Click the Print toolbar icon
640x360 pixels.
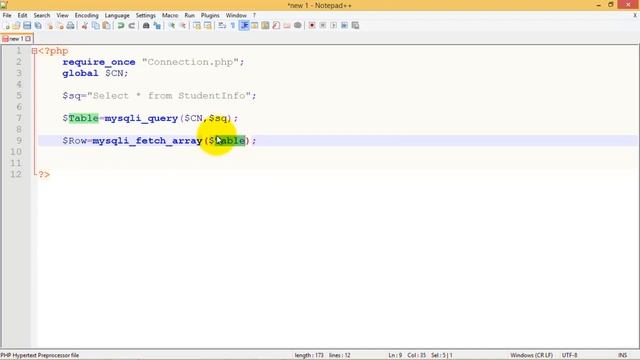coord(70,26)
